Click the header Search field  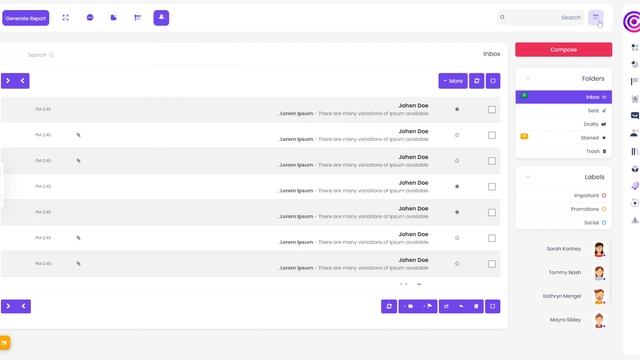pyautogui.click(x=541, y=18)
